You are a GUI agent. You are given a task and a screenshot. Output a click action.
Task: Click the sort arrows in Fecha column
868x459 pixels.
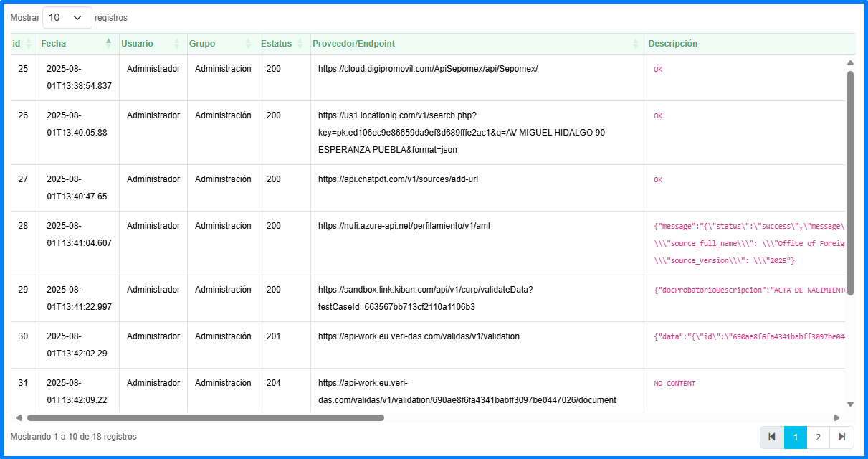109,44
